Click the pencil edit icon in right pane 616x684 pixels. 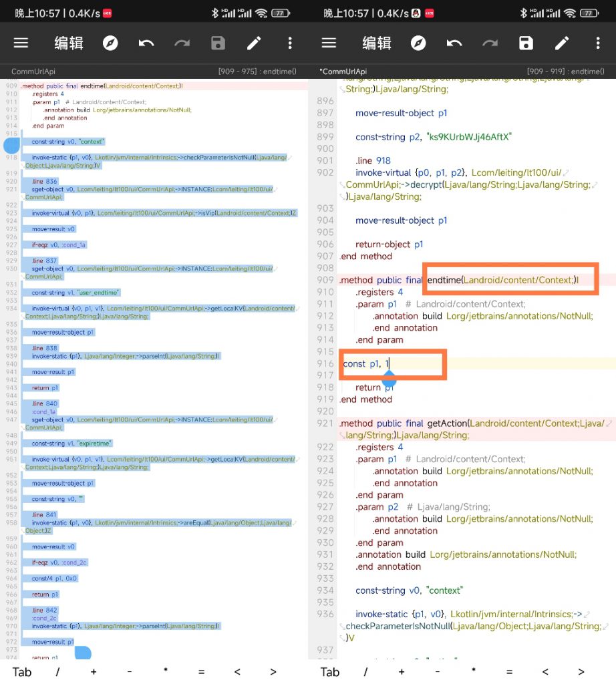coord(562,43)
